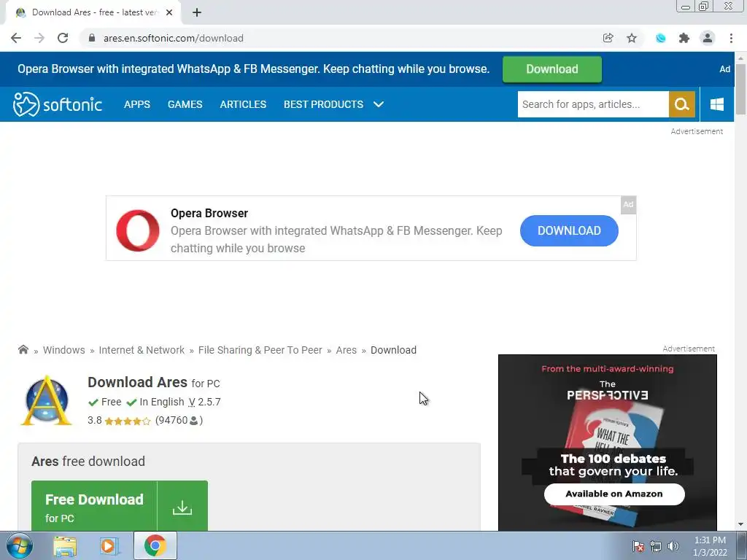This screenshot has height=560, width=747.
Task: Reload the page with refresh icon
Action: pyautogui.click(x=63, y=38)
